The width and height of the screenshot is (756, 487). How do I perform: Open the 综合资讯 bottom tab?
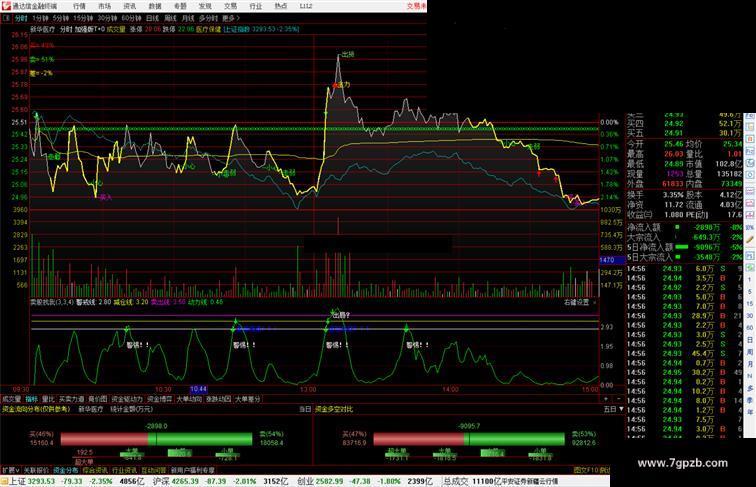[95, 470]
